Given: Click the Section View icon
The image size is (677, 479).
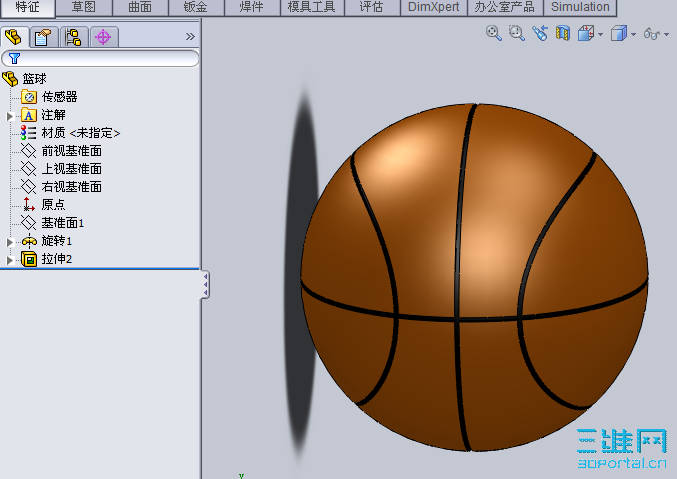Looking at the screenshot, I should pos(563,33).
